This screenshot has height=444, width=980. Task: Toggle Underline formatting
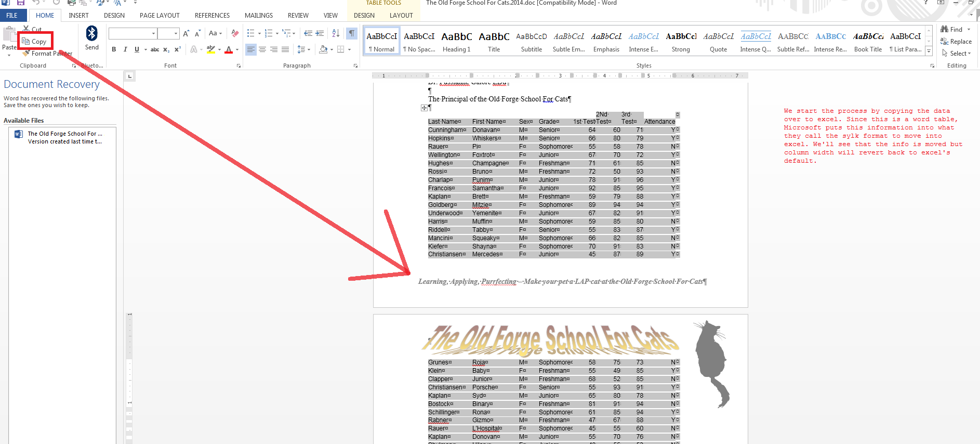137,49
